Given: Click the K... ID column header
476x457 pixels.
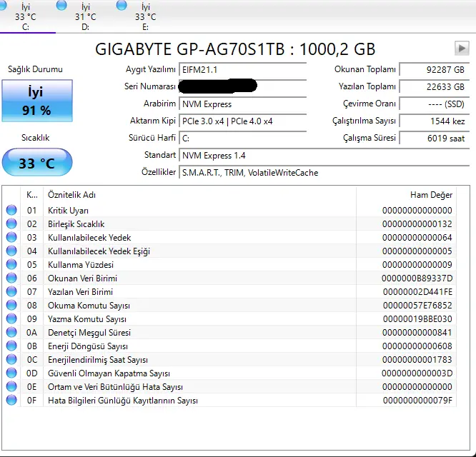Looking at the screenshot, I should (x=32, y=195).
